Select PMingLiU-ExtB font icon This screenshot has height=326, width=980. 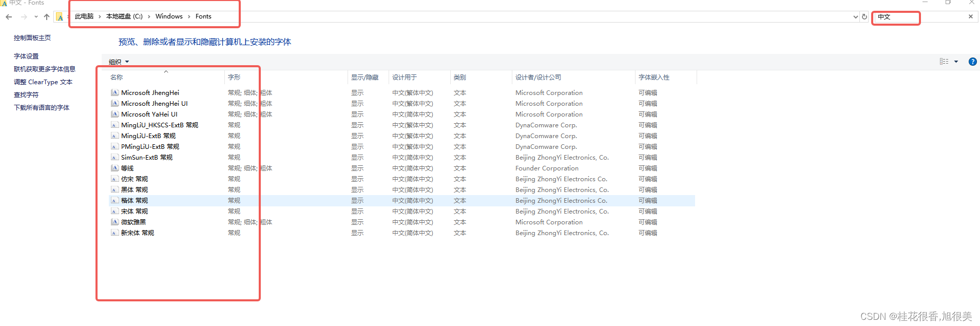click(x=115, y=147)
